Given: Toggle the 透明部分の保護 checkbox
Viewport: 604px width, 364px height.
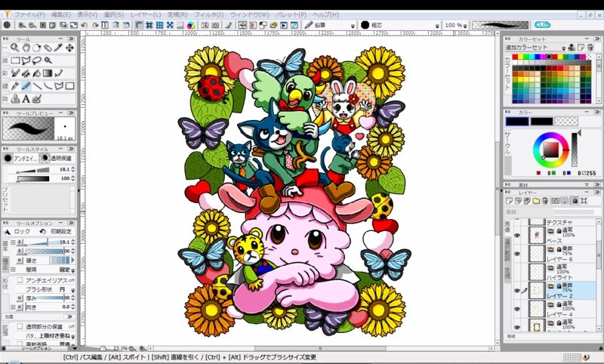Looking at the screenshot, I should (20, 327).
